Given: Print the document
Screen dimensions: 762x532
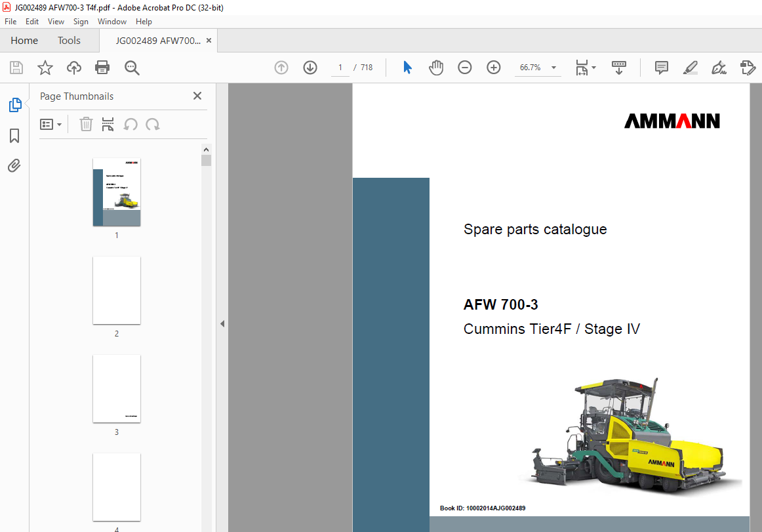Looking at the screenshot, I should tap(102, 68).
